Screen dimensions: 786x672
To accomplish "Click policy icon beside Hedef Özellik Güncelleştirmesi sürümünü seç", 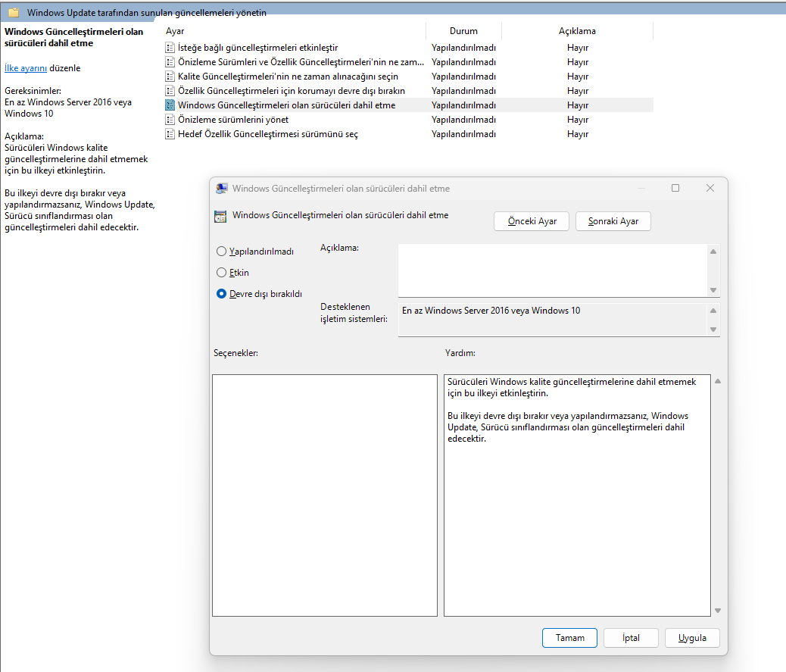I will point(170,134).
